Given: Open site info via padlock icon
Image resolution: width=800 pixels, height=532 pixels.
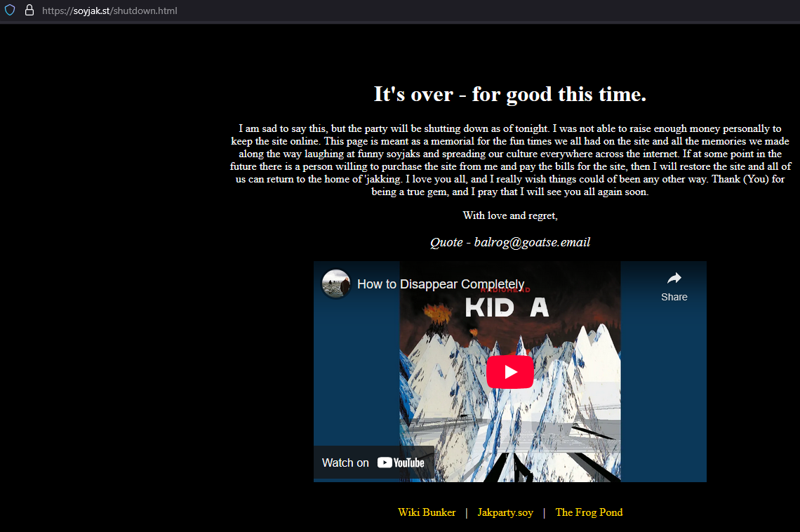Looking at the screenshot, I should 29,11.
